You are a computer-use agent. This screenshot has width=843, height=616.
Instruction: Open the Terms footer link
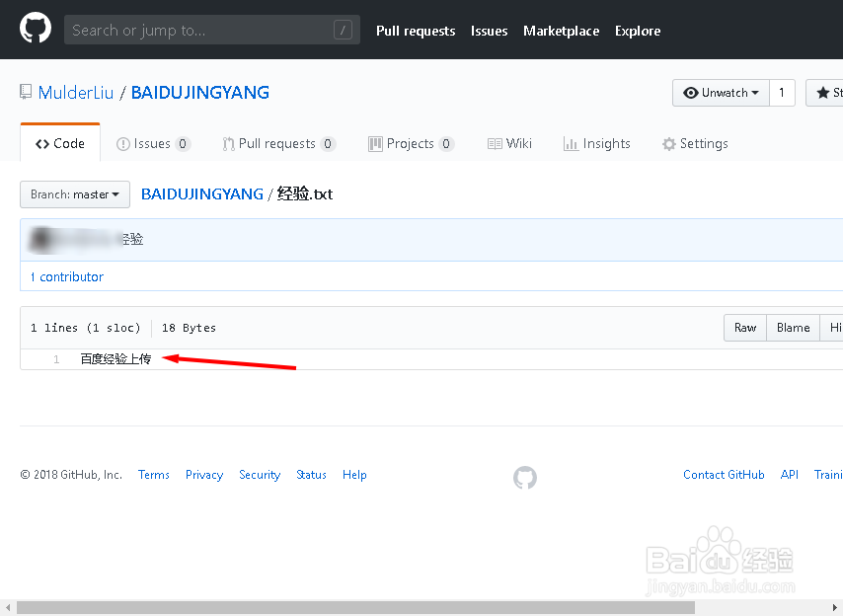(154, 475)
